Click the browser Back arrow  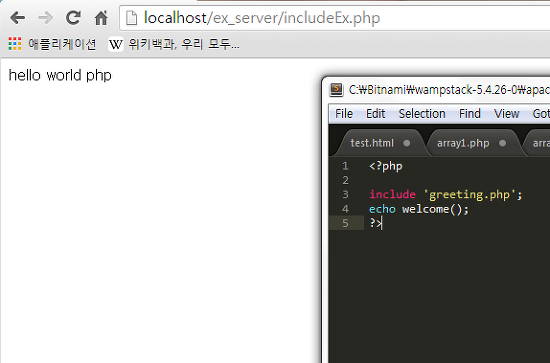point(18,18)
